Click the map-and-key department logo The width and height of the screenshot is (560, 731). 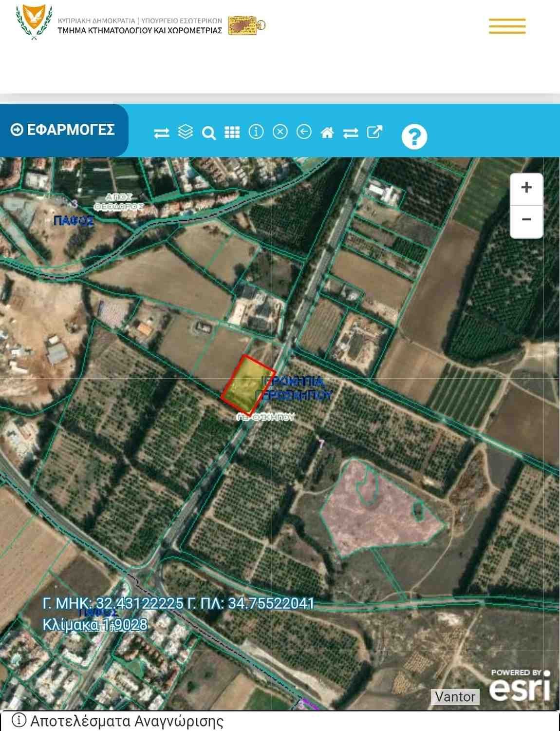click(247, 25)
